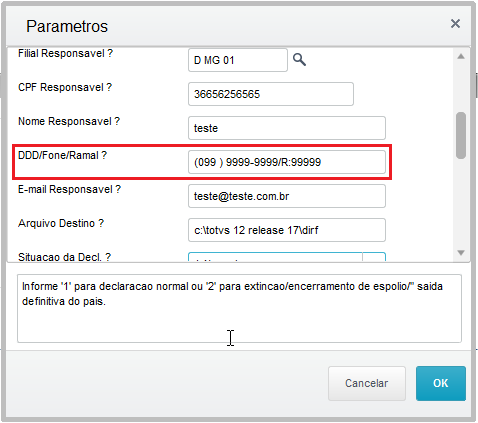Click the scrollbar down arrow
Viewport: 478px width, 423px height.
pyautogui.click(x=461, y=253)
